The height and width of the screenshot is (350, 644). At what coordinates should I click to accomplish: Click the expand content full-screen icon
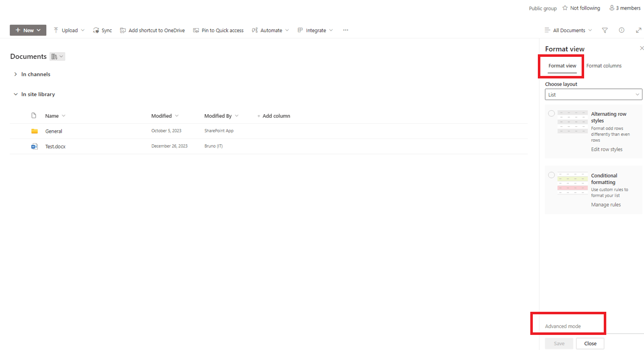(x=639, y=30)
